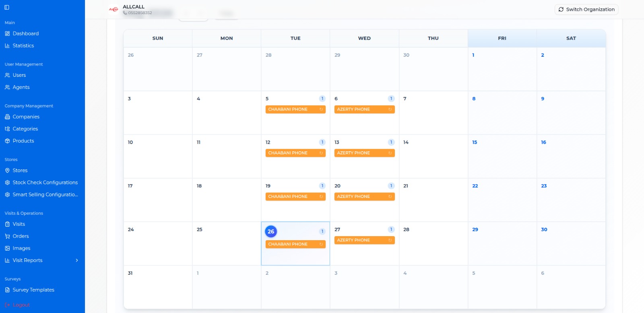Click the Products box icon

click(7, 141)
